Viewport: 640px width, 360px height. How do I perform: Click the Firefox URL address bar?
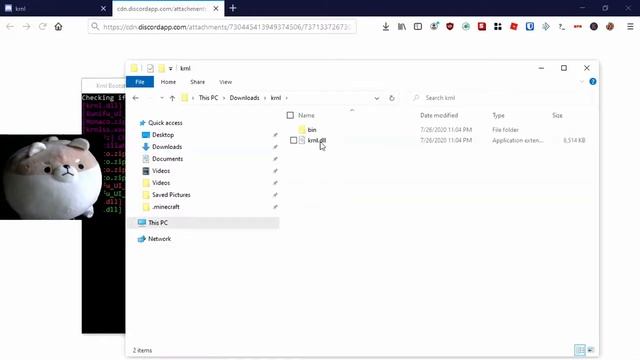click(x=222, y=27)
